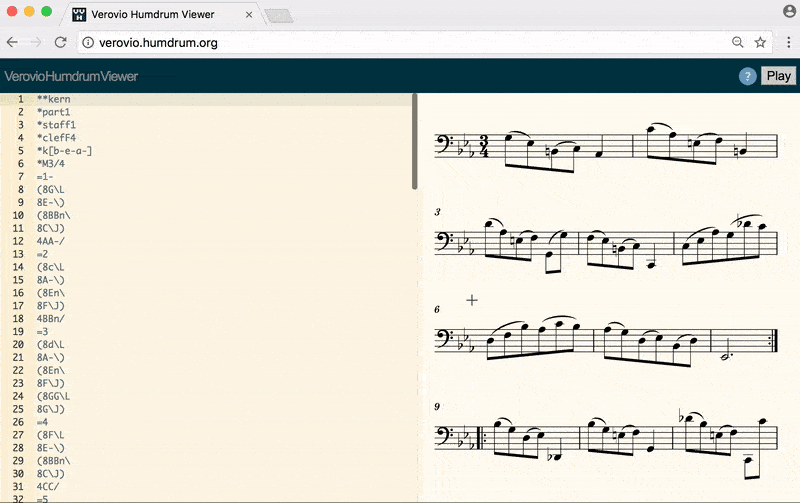Click line 24 text (8GG\L
The height and width of the screenshot is (503, 800).
[x=54, y=396]
